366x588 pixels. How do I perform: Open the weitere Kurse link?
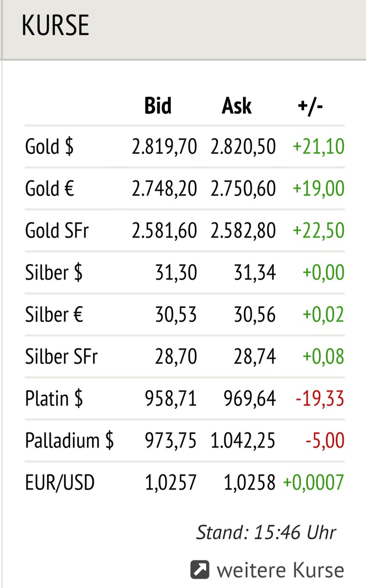pos(280,570)
